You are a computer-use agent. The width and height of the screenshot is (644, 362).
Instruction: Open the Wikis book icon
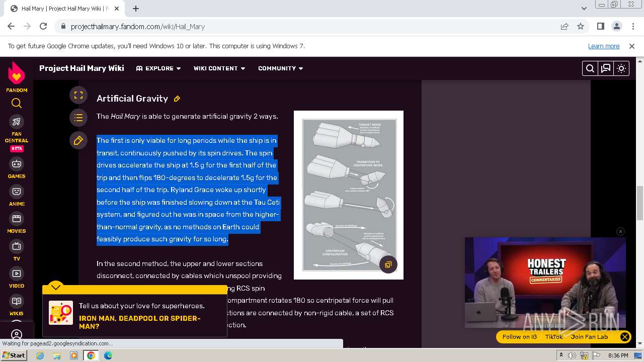click(17, 301)
